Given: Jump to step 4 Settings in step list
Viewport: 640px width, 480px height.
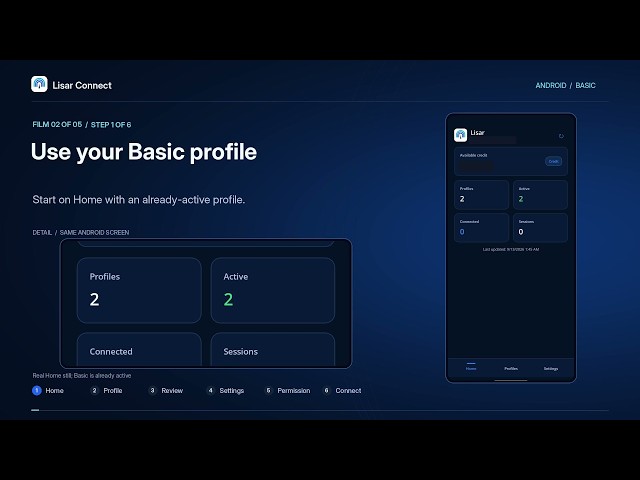Looking at the screenshot, I should [225, 391].
